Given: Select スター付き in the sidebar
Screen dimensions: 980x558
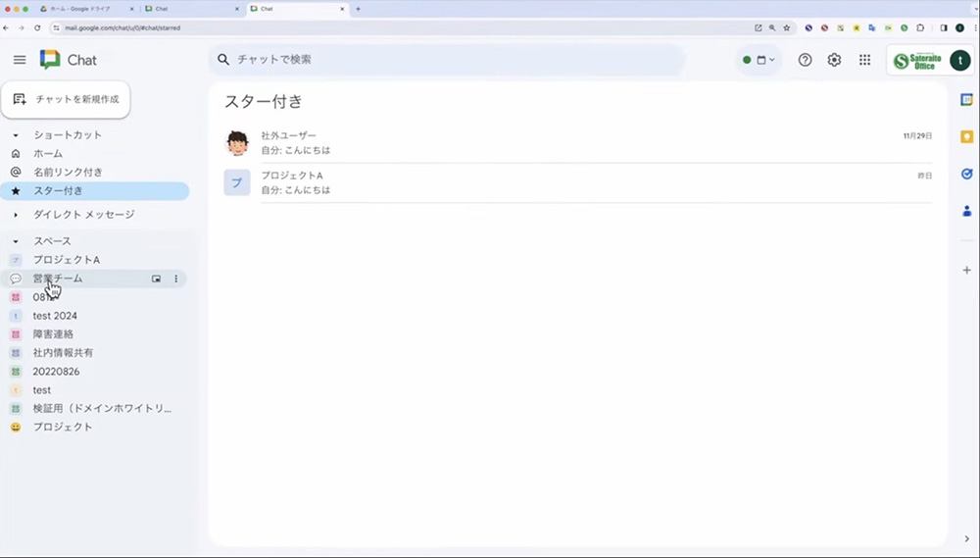Looking at the screenshot, I should click(94, 191).
